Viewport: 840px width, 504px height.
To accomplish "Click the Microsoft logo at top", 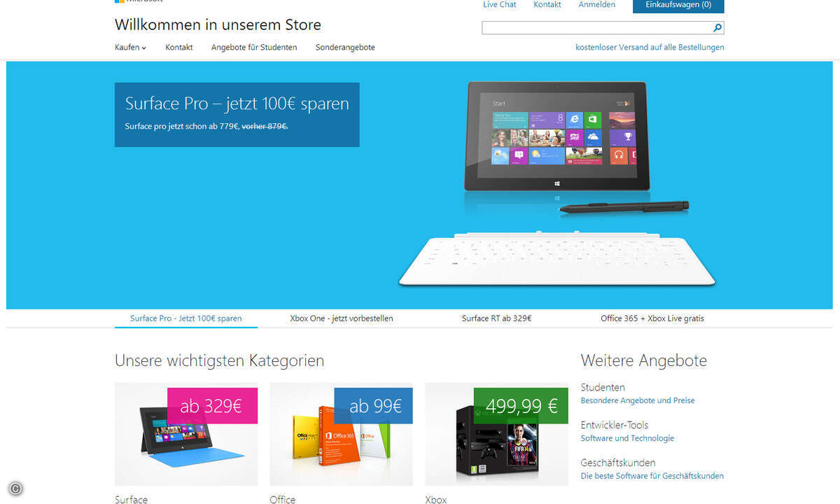I will pos(139,1).
